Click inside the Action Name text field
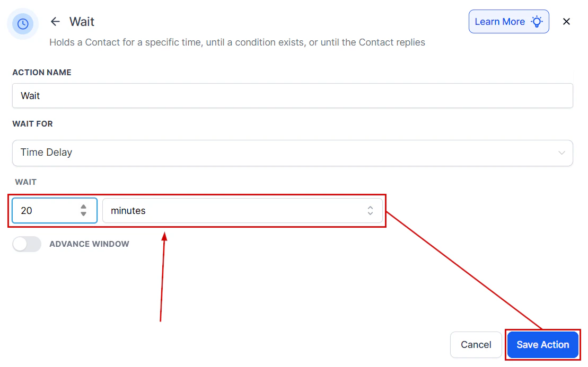588x367 pixels. 293,95
